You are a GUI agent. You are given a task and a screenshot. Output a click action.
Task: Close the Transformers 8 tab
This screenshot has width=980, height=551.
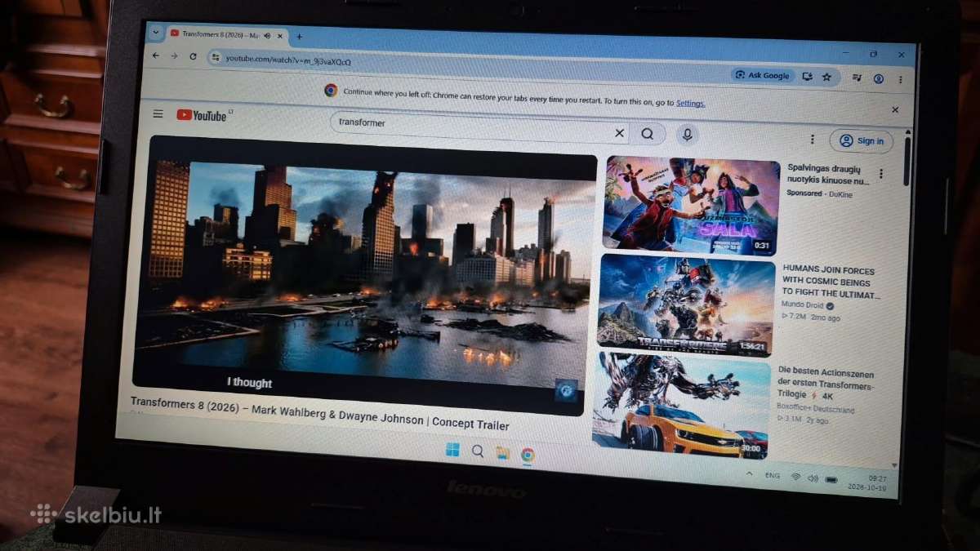[279, 36]
